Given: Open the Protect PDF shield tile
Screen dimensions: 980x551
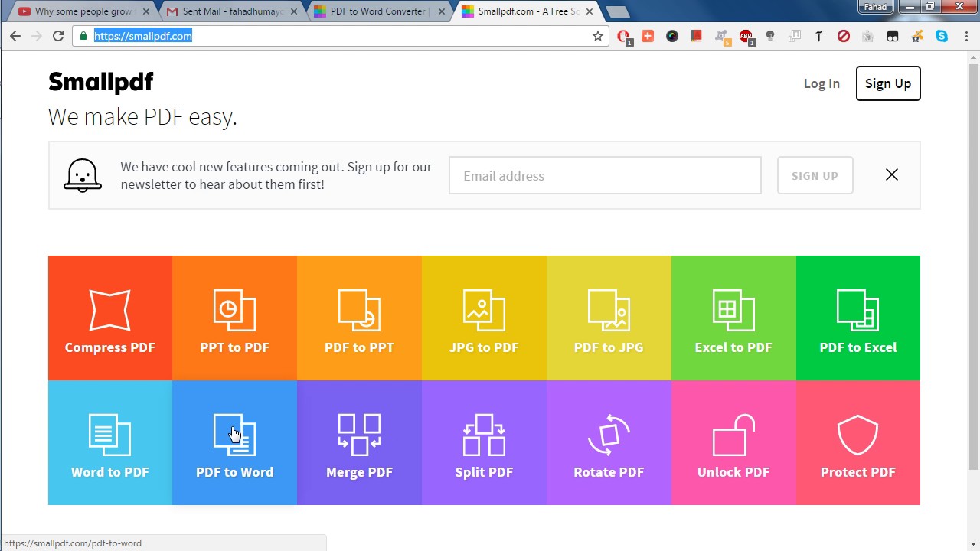Looking at the screenshot, I should click(x=857, y=443).
